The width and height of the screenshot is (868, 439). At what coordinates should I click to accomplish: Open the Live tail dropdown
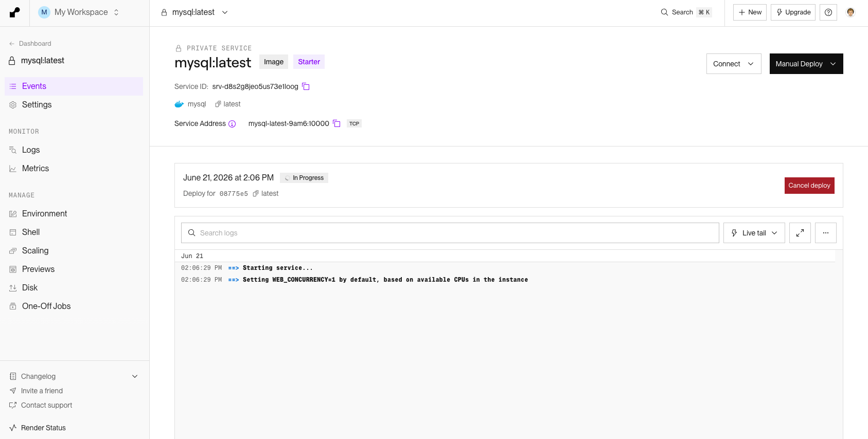tap(754, 233)
